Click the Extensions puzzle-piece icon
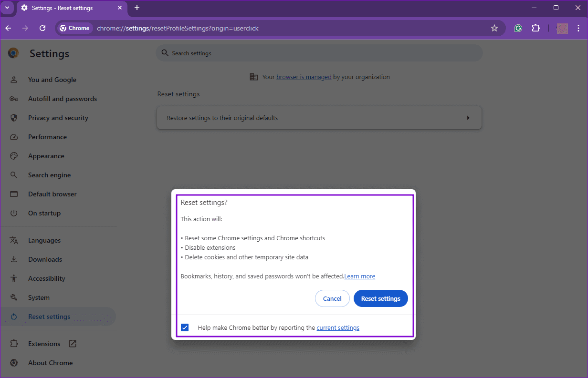588x378 pixels. (535, 28)
